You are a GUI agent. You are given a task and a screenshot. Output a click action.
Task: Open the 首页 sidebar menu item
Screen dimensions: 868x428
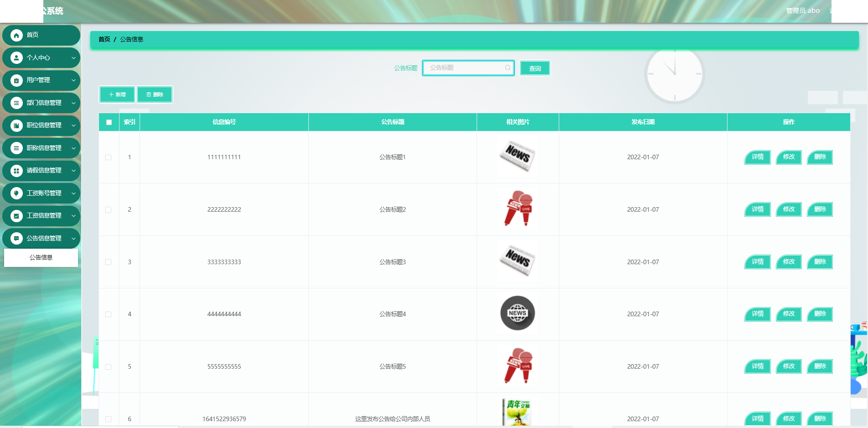[41, 35]
